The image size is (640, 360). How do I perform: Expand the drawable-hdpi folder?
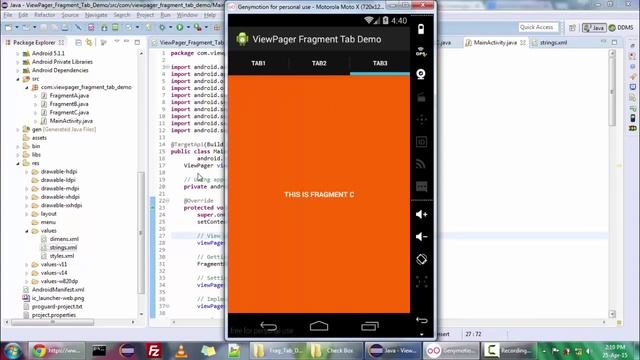(x=27, y=172)
